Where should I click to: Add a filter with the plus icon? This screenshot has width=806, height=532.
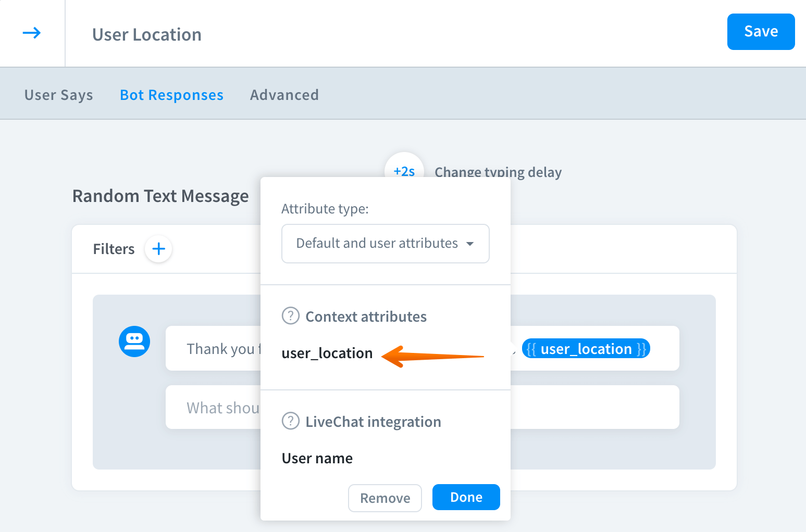tap(158, 249)
